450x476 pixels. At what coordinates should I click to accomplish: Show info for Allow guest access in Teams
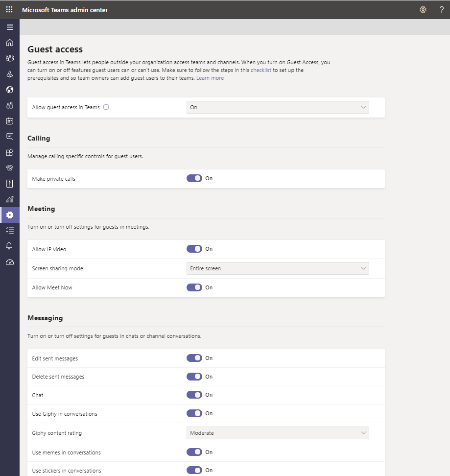pos(106,107)
